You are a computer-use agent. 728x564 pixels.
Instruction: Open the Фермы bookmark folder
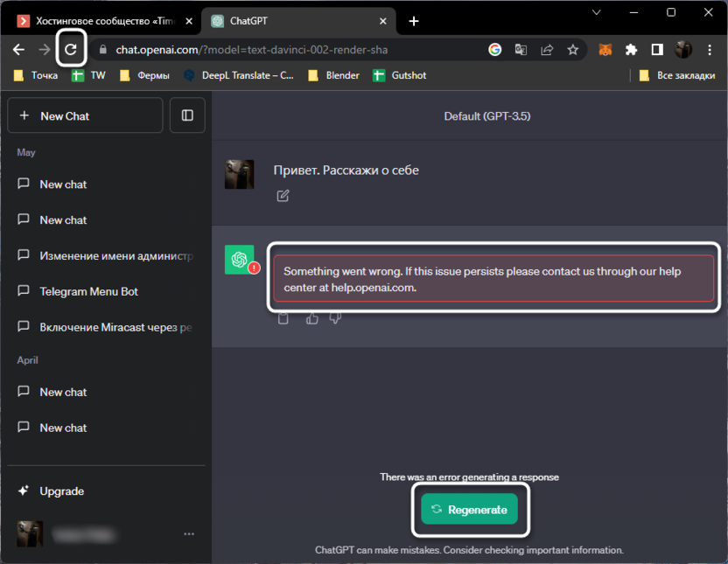coord(144,75)
